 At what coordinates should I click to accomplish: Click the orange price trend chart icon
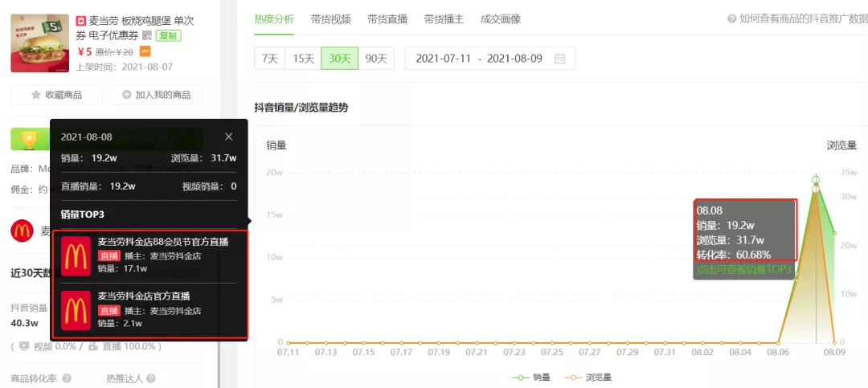145,51
